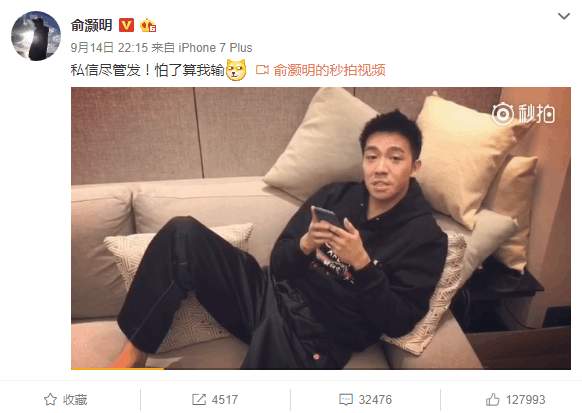582x413 pixels.
Task: Open the iPhone 7 Plus source link
Action: [x=215, y=47]
